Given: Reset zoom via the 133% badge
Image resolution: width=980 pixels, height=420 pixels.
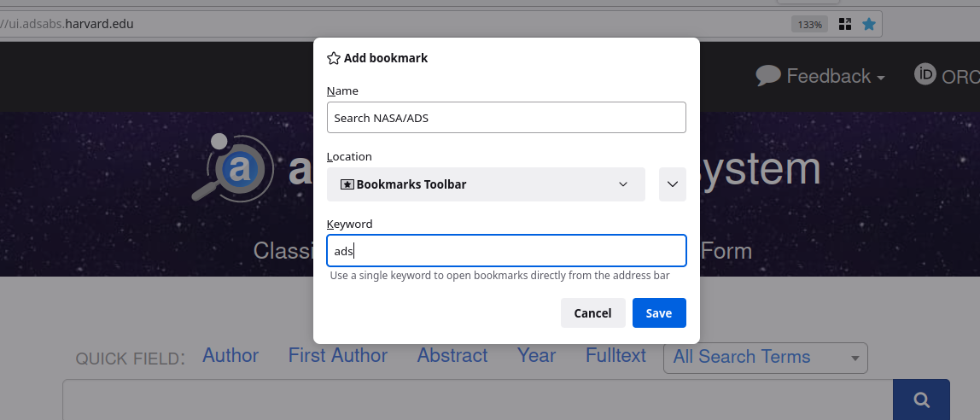Looking at the screenshot, I should (x=809, y=24).
